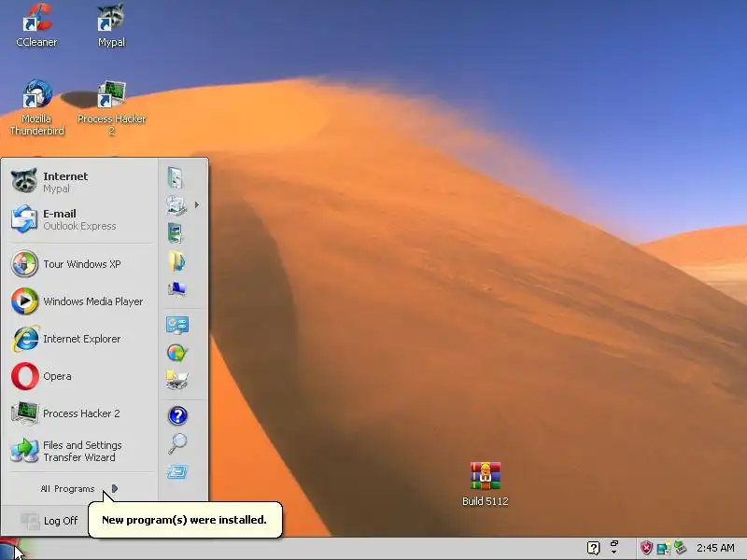Open the Search magnifying glass icon

177,443
